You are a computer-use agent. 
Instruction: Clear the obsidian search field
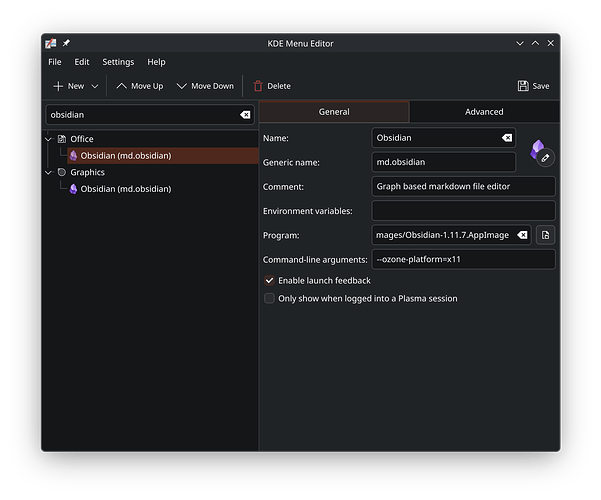pos(245,115)
